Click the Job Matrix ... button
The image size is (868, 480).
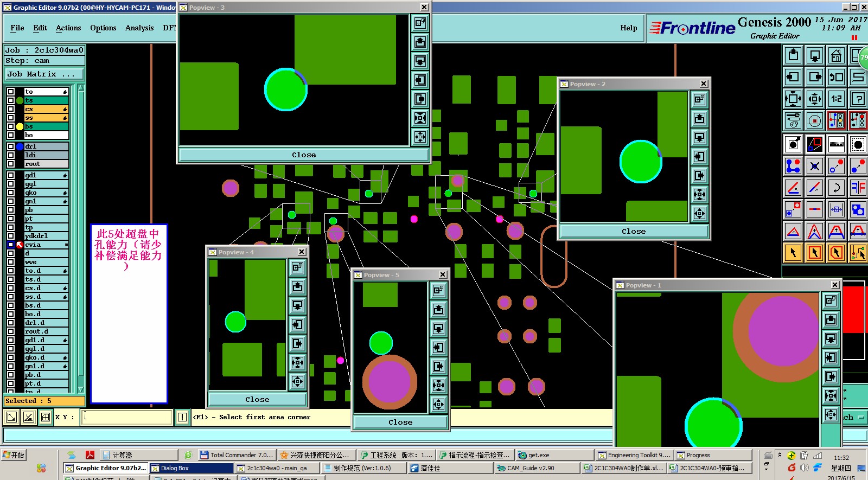pos(44,74)
